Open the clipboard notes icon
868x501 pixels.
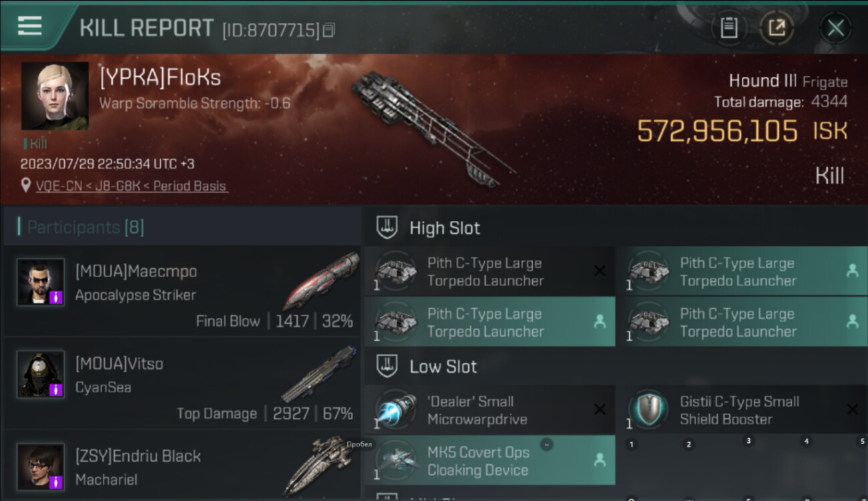pyautogui.click(x=728, y=27)
